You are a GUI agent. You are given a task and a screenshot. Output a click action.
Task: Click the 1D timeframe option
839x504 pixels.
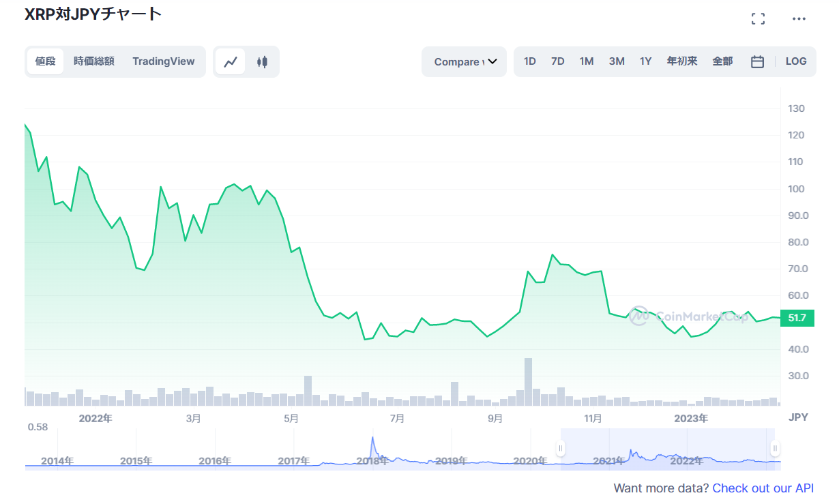coord(530,61)
